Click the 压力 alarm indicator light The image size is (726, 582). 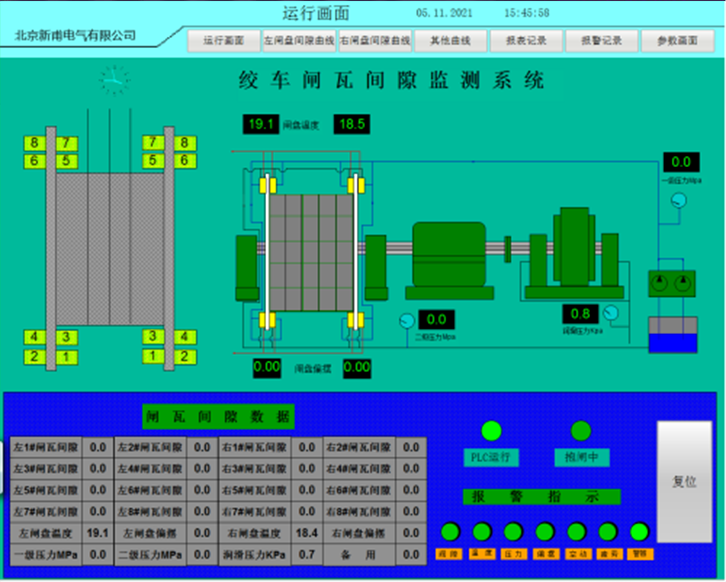coord(513,531)
